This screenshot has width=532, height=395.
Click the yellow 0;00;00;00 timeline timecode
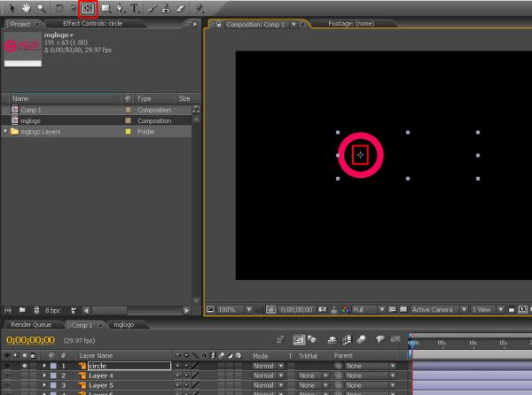tap(30, 340)
